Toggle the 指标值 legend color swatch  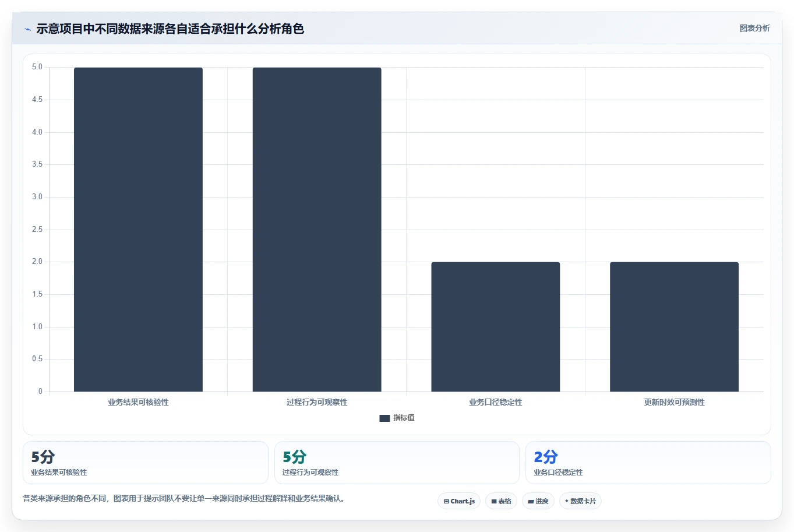pyautogui.click(x=384, y=418)
